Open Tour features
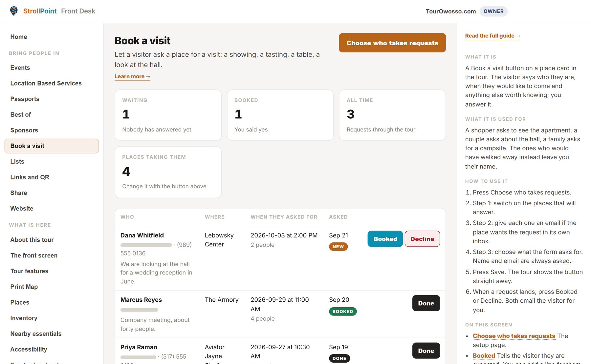 29,271
